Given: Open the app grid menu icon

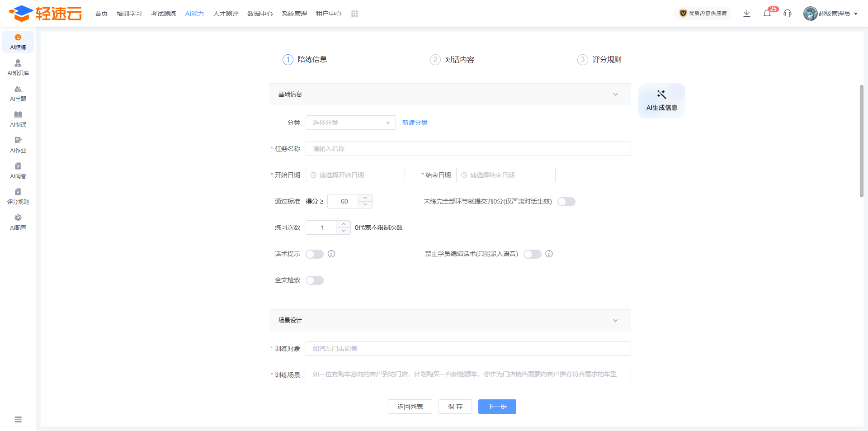Looking at the screenshot, I should coord(354,14).
